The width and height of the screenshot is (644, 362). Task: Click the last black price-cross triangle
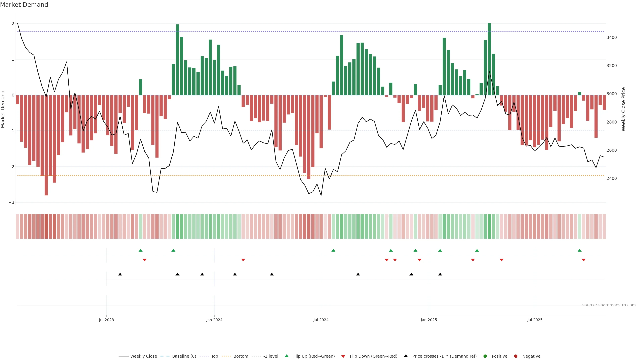pos(440,274)
